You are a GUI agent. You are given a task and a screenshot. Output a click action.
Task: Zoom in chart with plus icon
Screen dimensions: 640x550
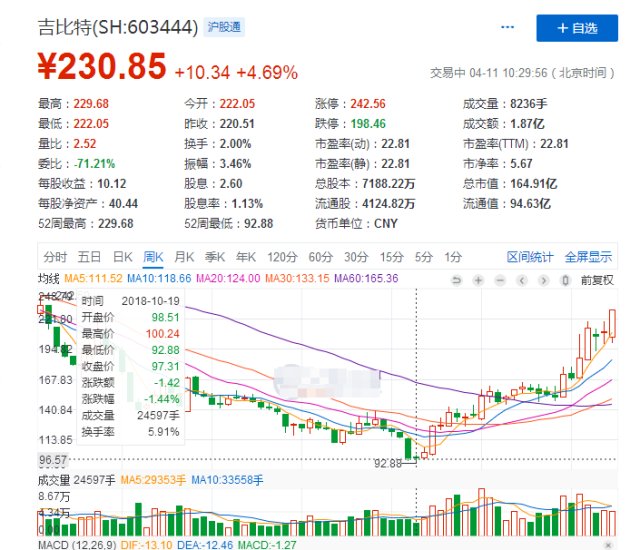tap(478, 280)
